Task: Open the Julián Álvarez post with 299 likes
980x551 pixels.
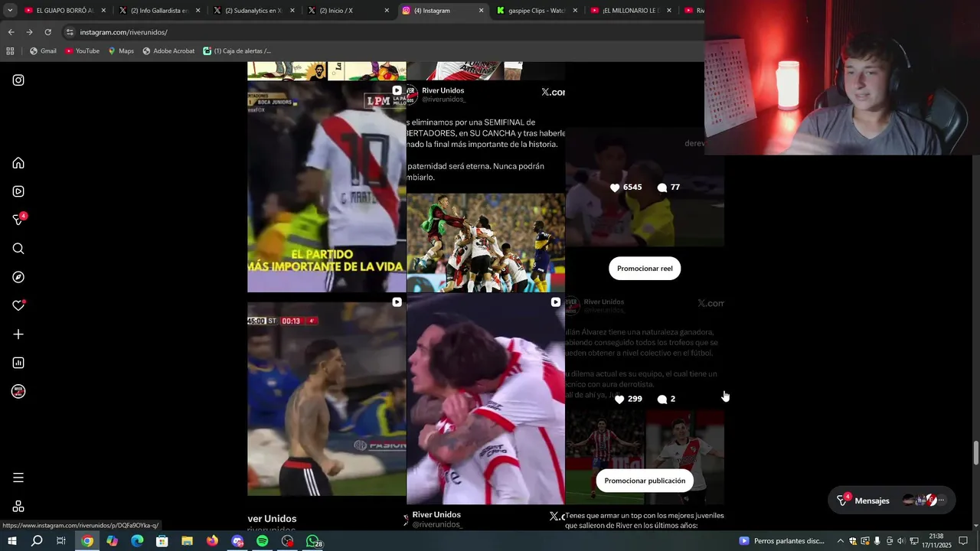Action: pyautogui.click(x=645, y=399)
